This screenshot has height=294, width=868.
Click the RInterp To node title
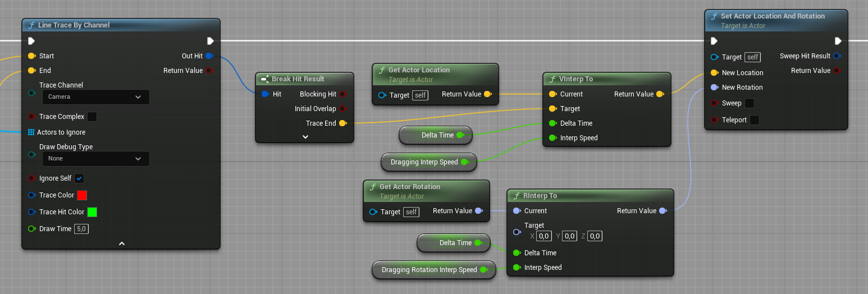540,196
